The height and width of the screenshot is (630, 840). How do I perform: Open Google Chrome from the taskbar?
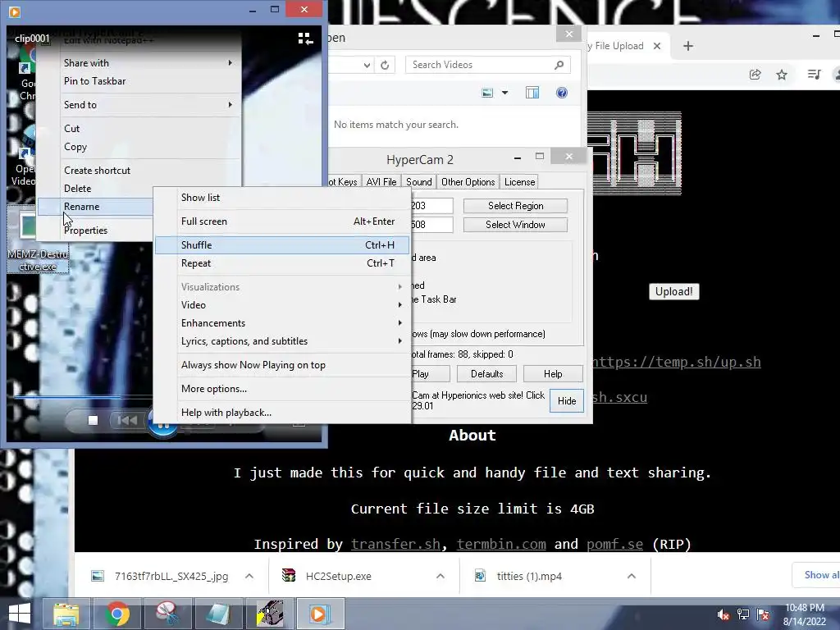pyautogui.click(x=116, y=614)
